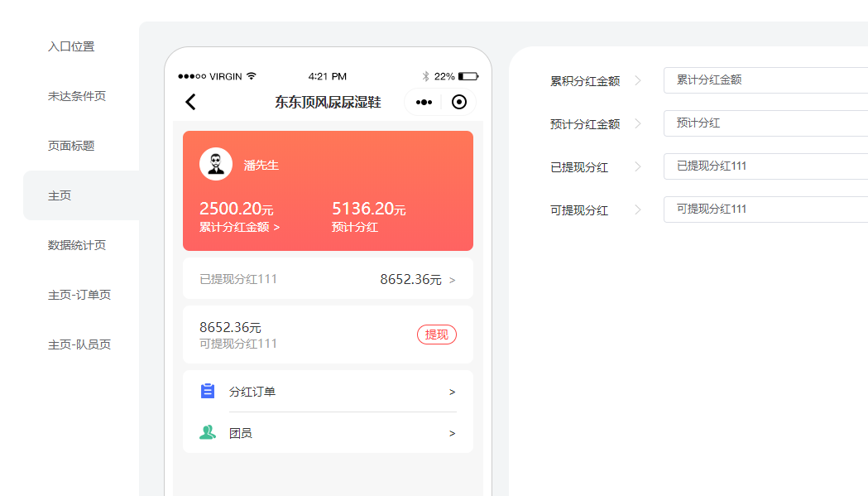Tap the back arrow in phone preview
868x496 pixels.
190,102
